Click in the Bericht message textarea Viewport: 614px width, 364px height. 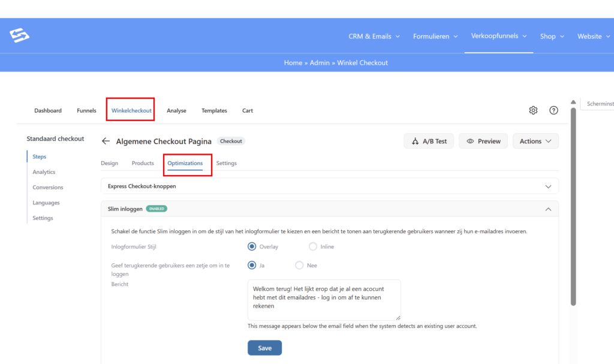point(324,300)
